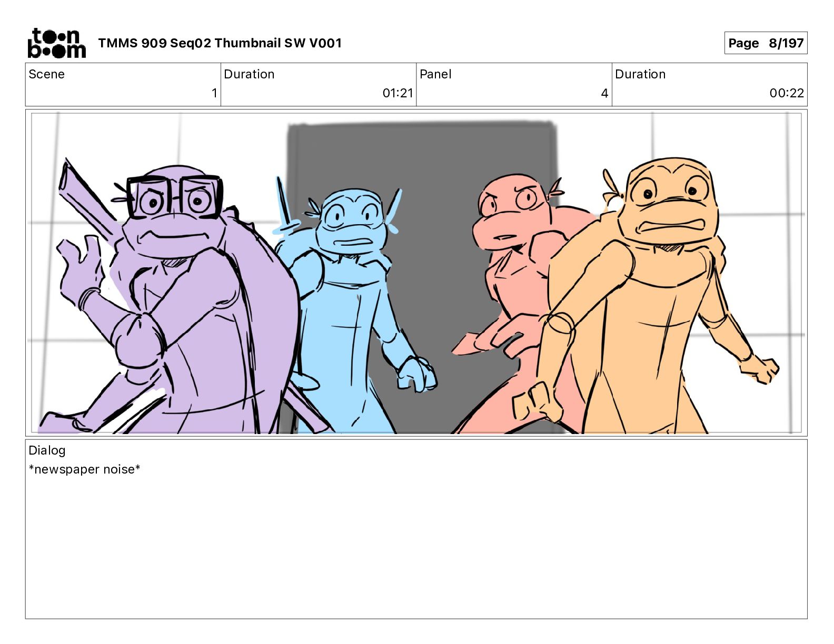The height and width of the screenshot is (644, 834).
Task: Click the 'Page 8/197' page indicator
Action: tap(766, 43)
